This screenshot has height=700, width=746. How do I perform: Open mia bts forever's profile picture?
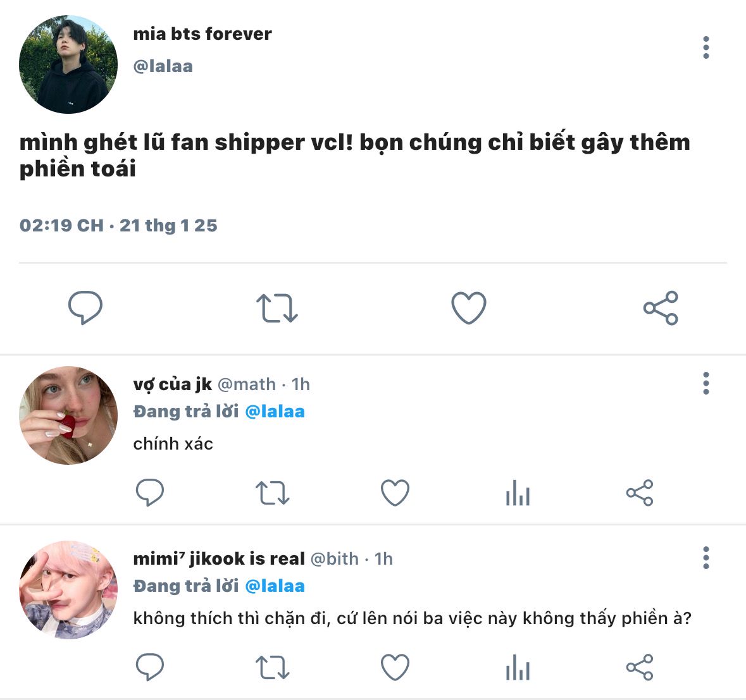tap(68, 64)
